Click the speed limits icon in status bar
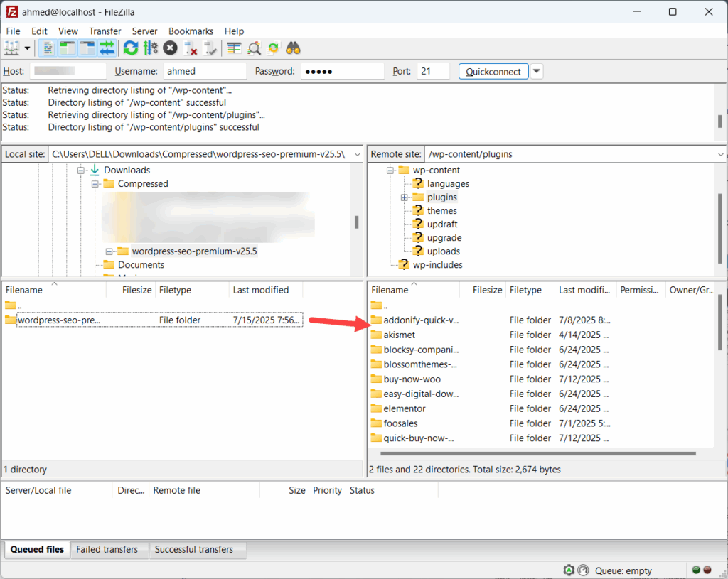Screen dimensions: 728x579 coord(583,570)
